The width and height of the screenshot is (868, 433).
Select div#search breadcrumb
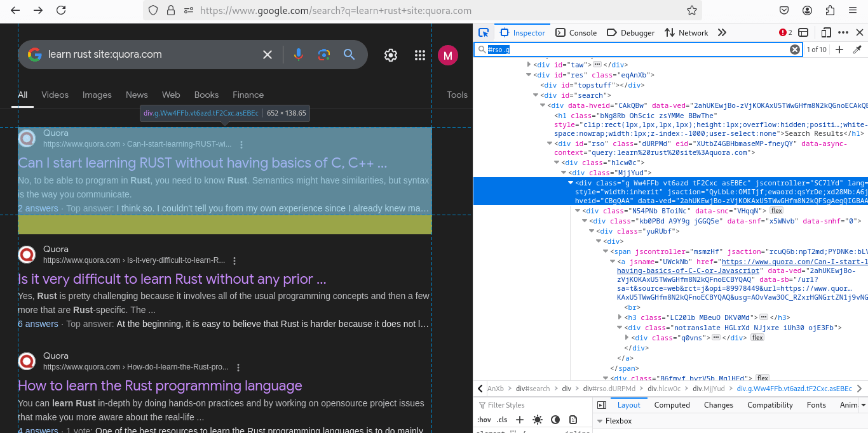(532, 389)
